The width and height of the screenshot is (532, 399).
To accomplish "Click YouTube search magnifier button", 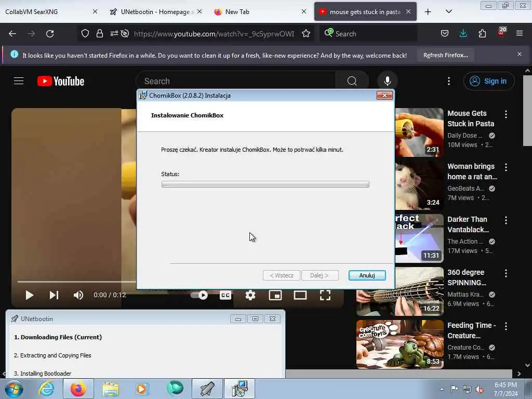I will coord(352,81).
